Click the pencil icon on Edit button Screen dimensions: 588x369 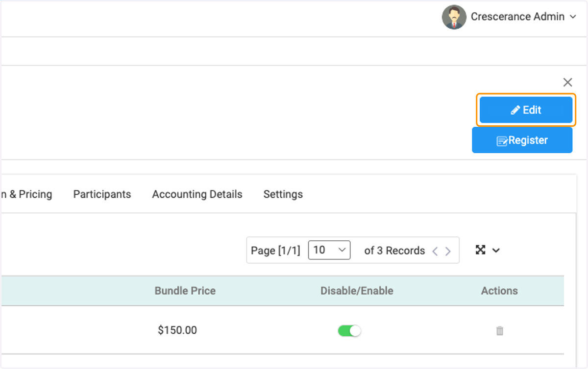pyautogui.click(x=515, y=110)
